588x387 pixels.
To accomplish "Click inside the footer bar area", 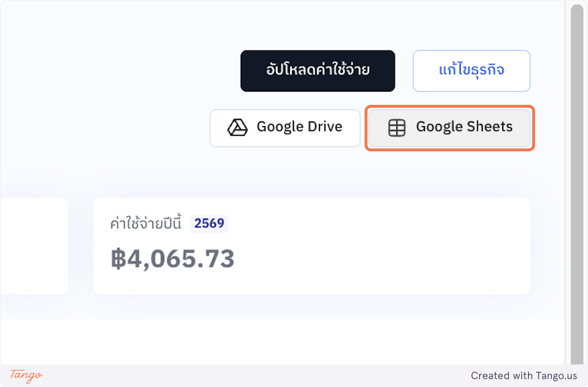I will tap(294, 376).
